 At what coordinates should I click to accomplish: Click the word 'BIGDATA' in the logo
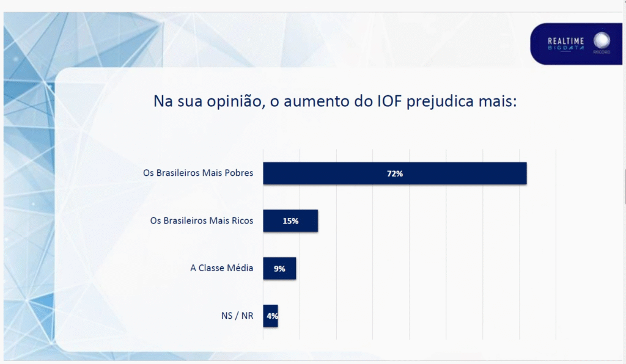point(565,48)
